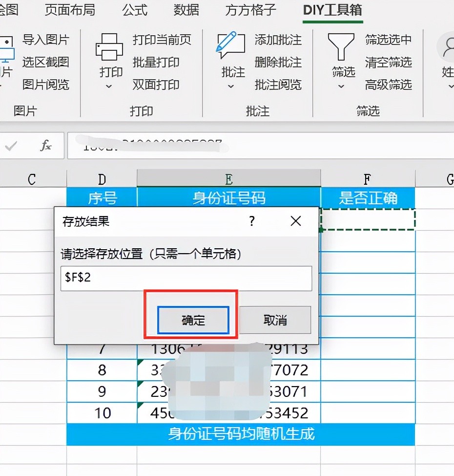
Task: Expand the 批注 dropdown arrow
Action: pos(231,87)
